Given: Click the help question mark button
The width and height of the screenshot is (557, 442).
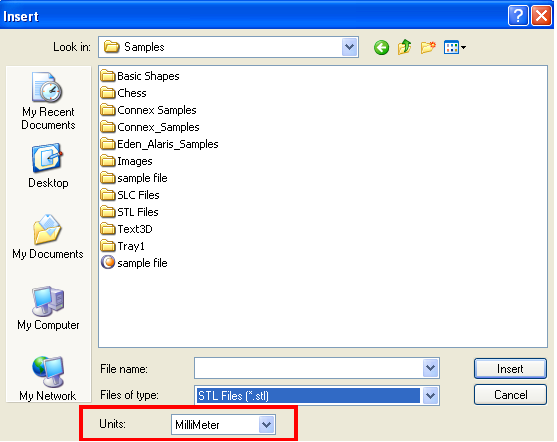Looking at the screenshot, I should click(518, 16).
